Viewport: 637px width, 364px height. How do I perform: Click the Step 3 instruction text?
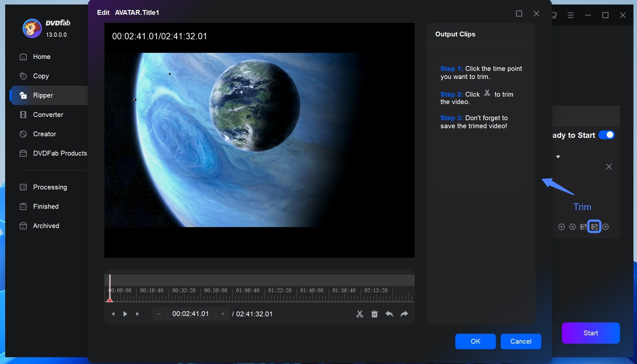click(x=474, y=122)
